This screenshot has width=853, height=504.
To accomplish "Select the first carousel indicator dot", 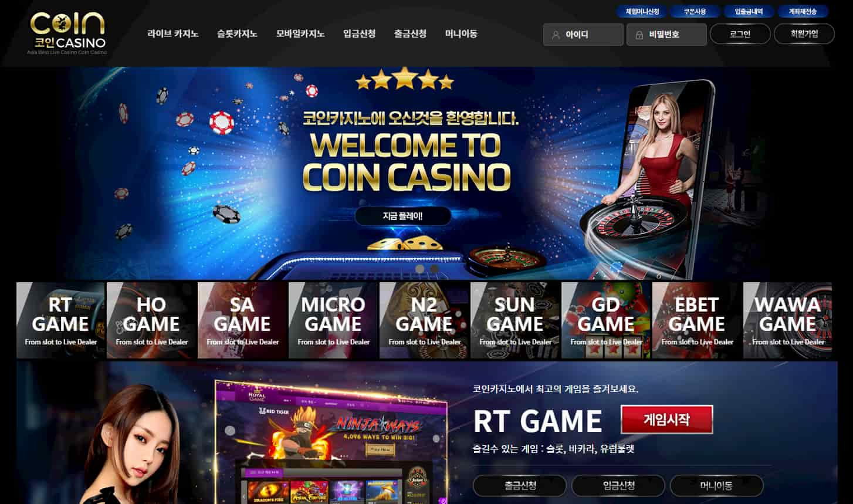I will coord(419,268).
